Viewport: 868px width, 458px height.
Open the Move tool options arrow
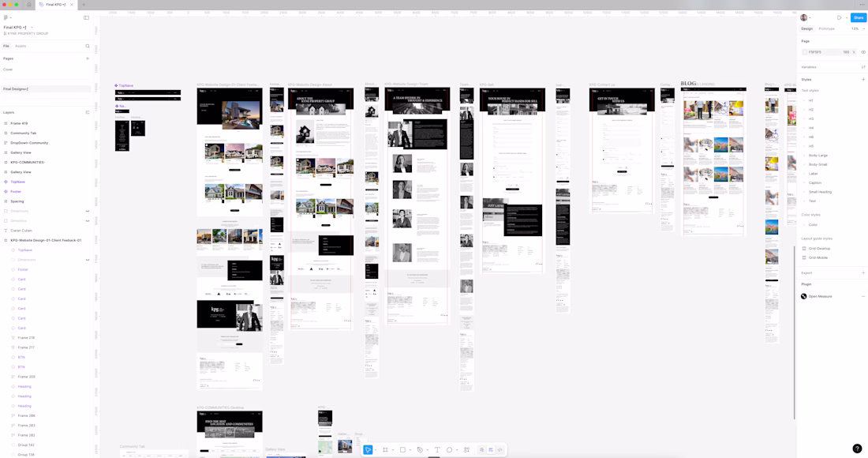(376, 449)
